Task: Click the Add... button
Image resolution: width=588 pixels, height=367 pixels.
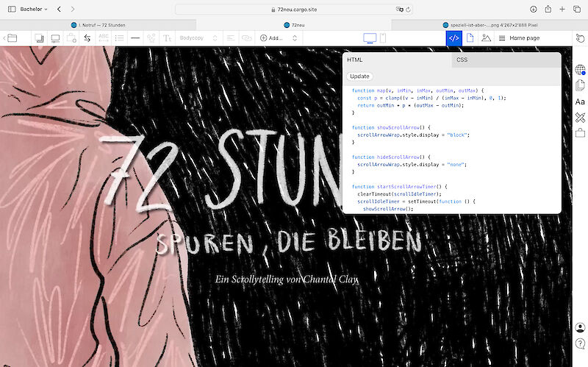Action: (x=271, y=38)
